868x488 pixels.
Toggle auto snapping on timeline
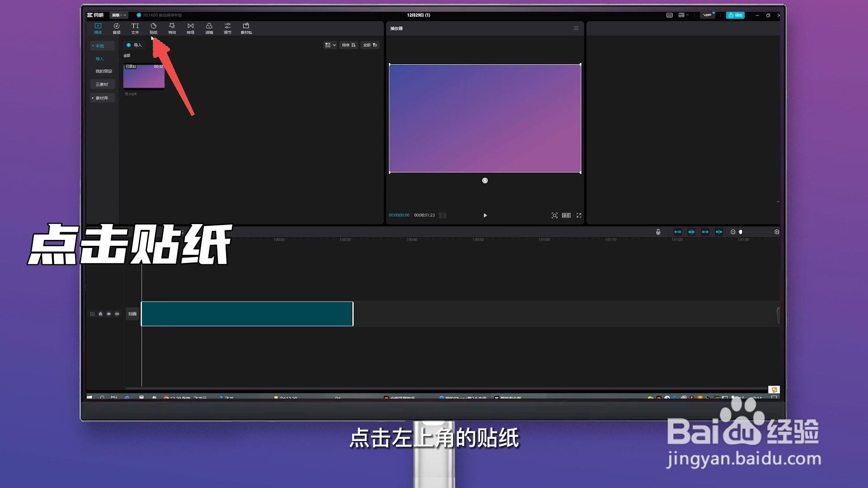(x=691, y=232)
